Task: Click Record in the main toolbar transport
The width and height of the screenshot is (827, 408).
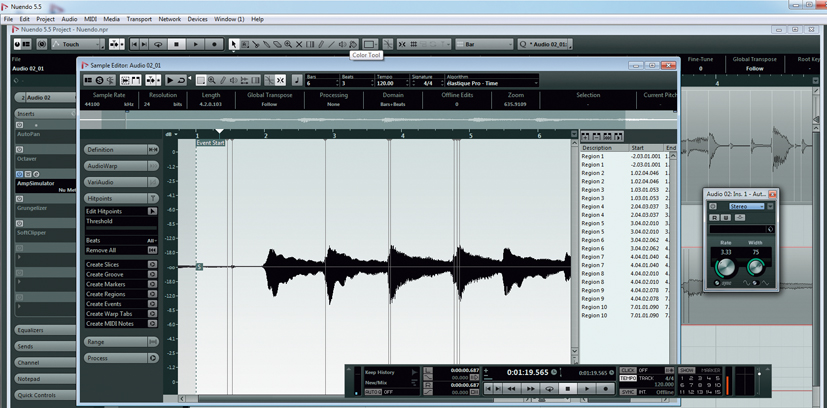Action: 214,45
